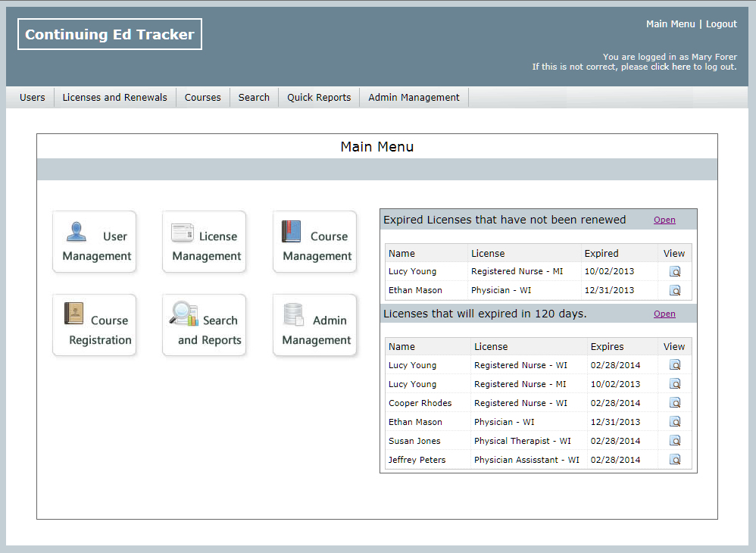Click the Logout link
The image size is (756, 553).
coord(721,24)
